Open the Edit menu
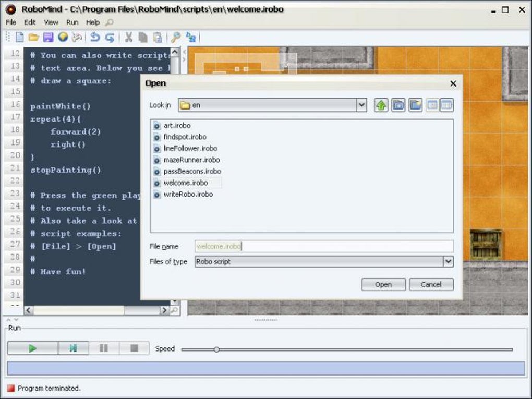This screenshot has width=532, height=399. pyautogui.click(x=30, y=22)
